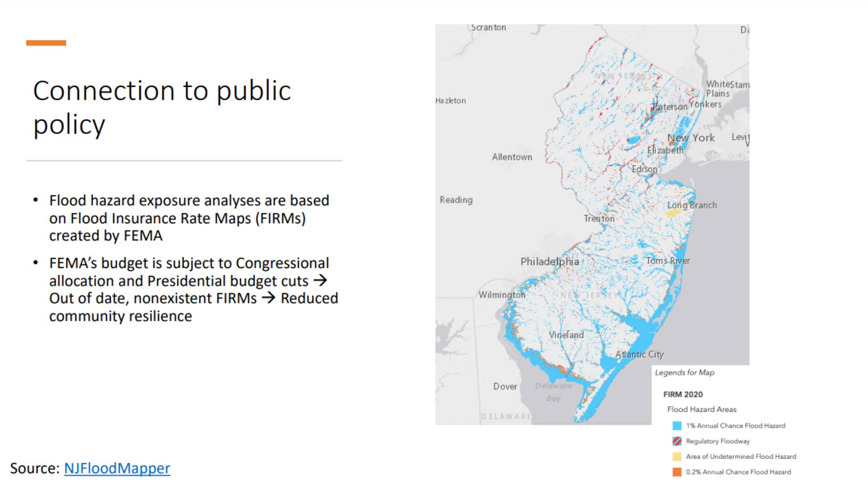Screen dimensions: 868x488
Task: Click the 'Long Branch' label on the map
Action: click(x=692, y=205)
